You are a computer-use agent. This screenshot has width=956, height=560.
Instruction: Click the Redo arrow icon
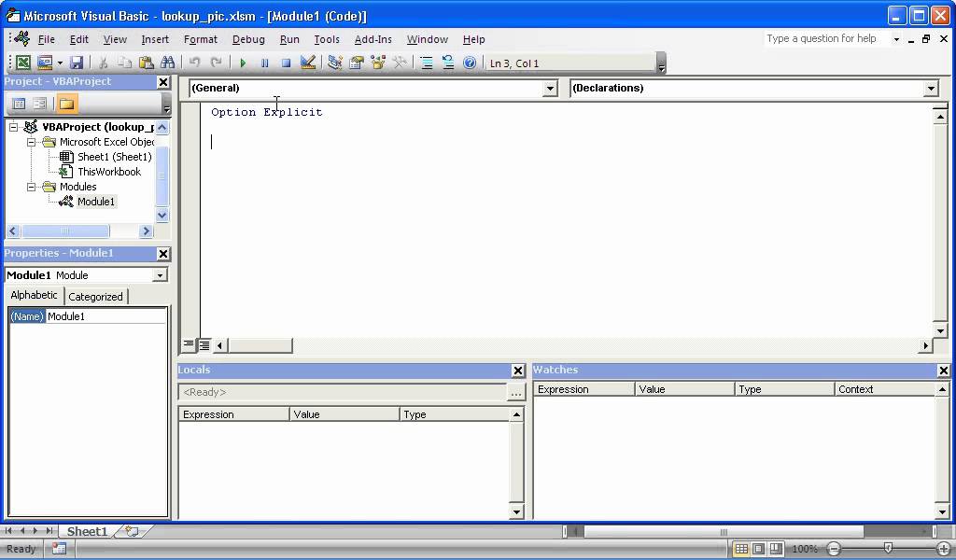coord(216,63)
